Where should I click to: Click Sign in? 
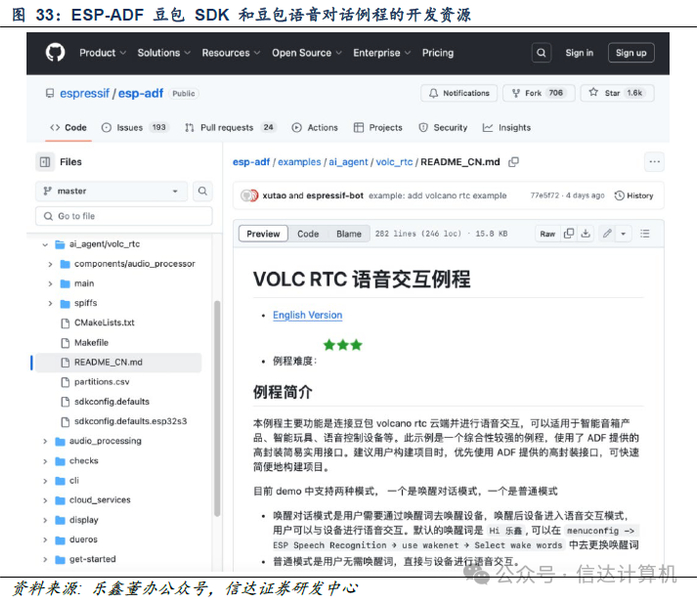pos(579,53)
